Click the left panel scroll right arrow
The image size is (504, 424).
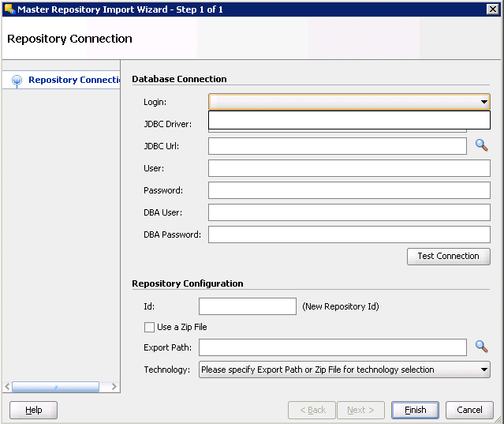[114, 387]
